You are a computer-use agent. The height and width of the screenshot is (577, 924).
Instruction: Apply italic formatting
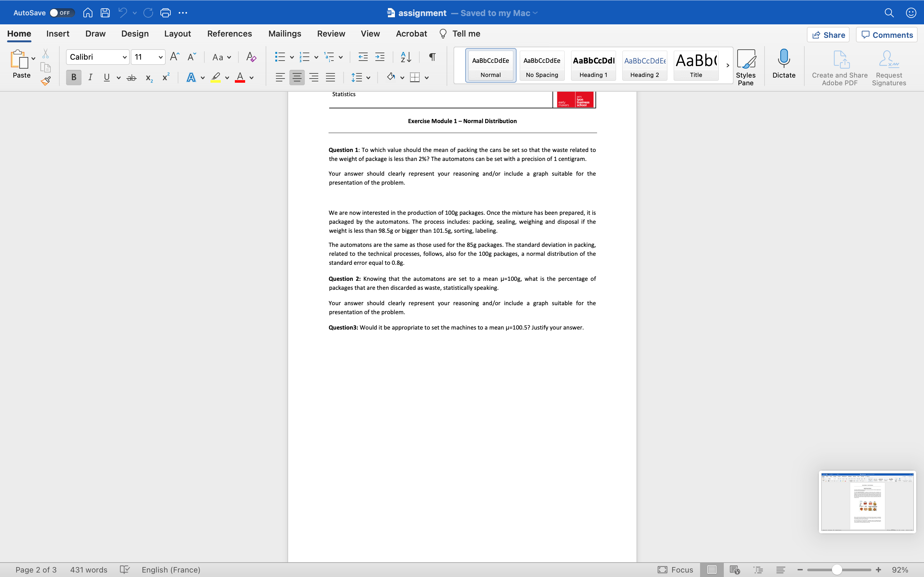pos(90,77)
